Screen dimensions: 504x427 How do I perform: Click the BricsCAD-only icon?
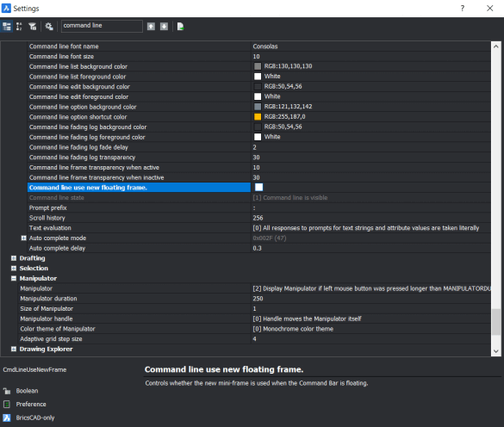pos(7,418)
